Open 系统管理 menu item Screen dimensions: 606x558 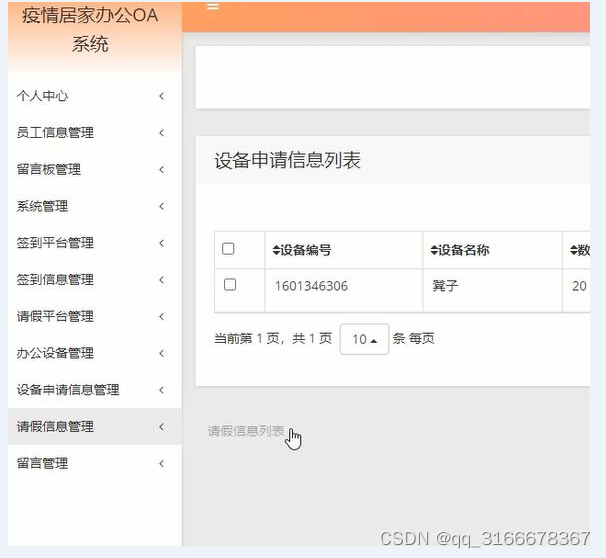tap(94, 206)
